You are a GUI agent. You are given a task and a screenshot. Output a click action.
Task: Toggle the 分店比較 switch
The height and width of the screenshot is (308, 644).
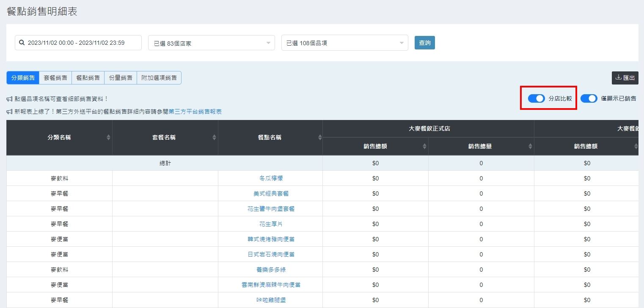536,98
